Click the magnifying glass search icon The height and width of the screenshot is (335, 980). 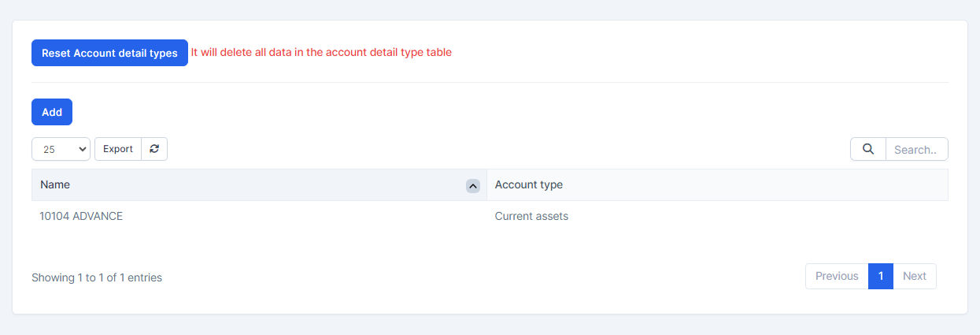(867, 149)
